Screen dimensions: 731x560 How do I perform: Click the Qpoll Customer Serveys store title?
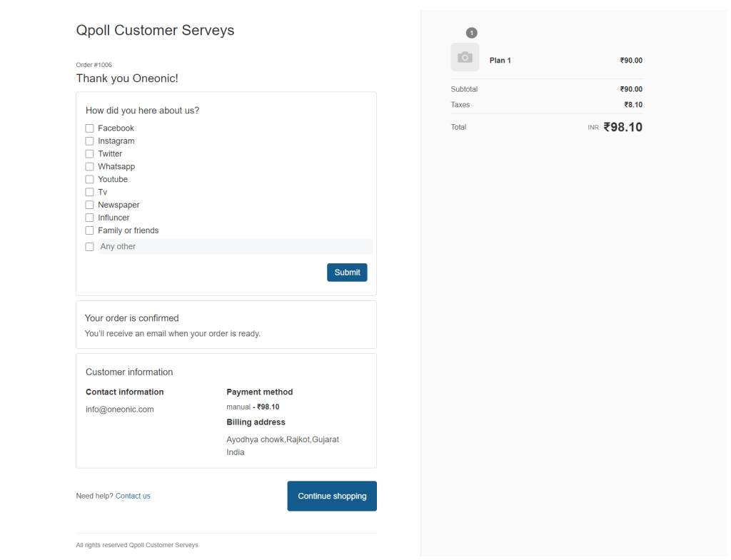click(x=155, y=30)
